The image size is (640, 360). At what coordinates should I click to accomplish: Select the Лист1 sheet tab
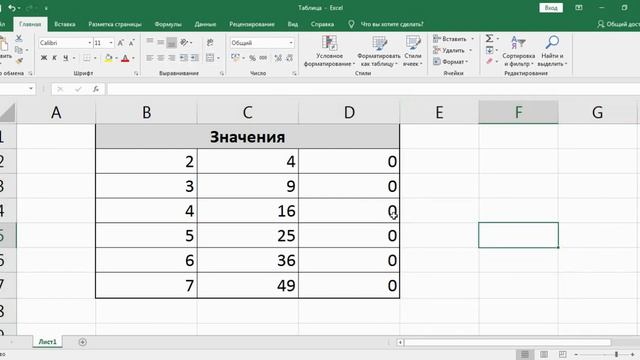pos(47,342)
